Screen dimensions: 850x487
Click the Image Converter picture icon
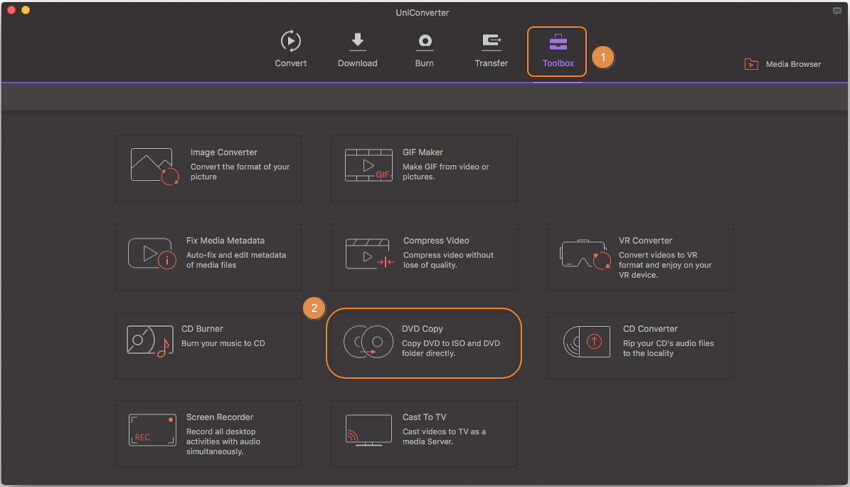154,166
